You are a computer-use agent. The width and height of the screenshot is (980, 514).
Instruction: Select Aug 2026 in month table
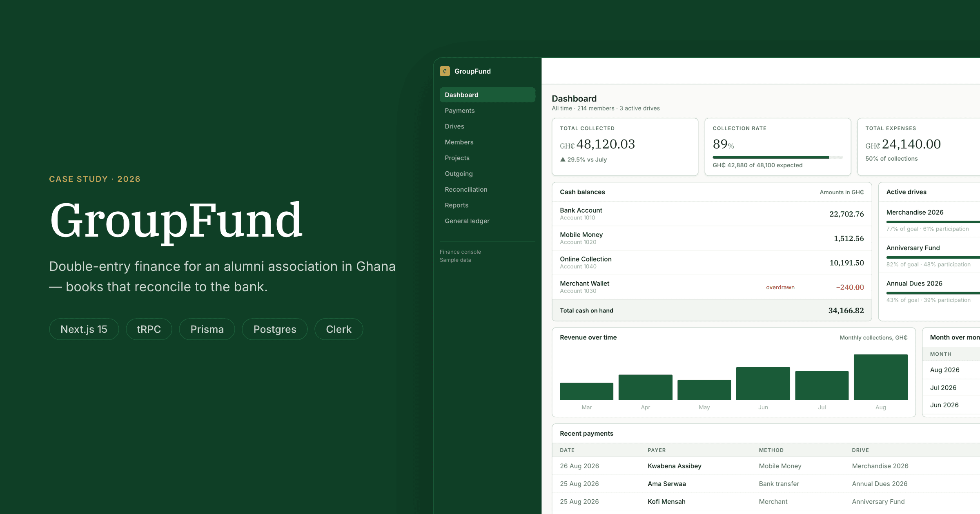pyautogui.click(x=951, y=370)
